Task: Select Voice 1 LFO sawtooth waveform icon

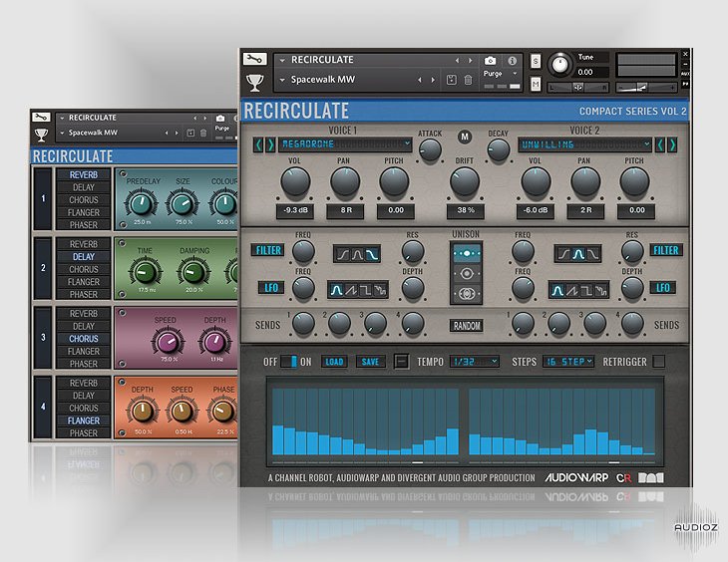Action: (350, 291)
